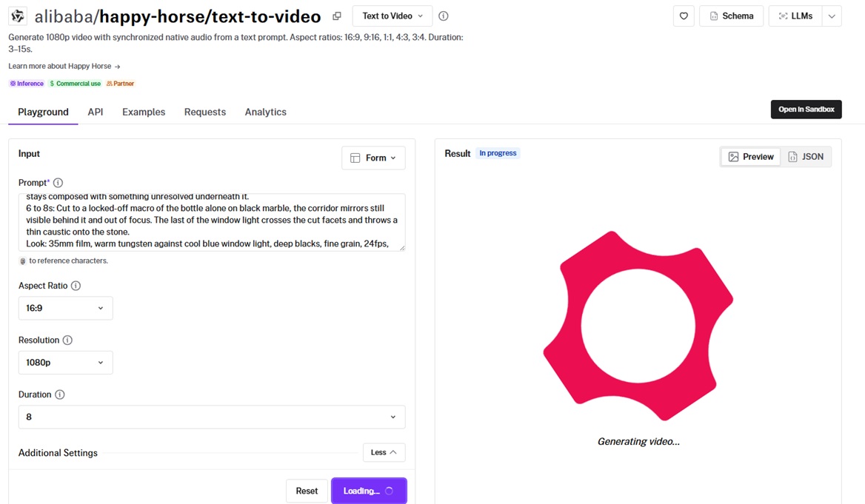
Task: Click the Additional Settings heading
Action: coord(58,453)
